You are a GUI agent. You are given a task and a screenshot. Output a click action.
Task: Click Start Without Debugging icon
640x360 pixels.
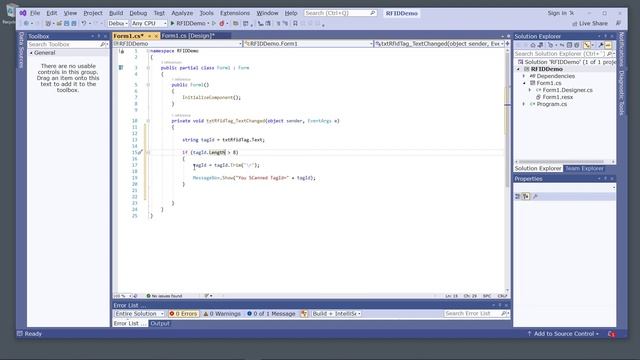pos(214,23)
